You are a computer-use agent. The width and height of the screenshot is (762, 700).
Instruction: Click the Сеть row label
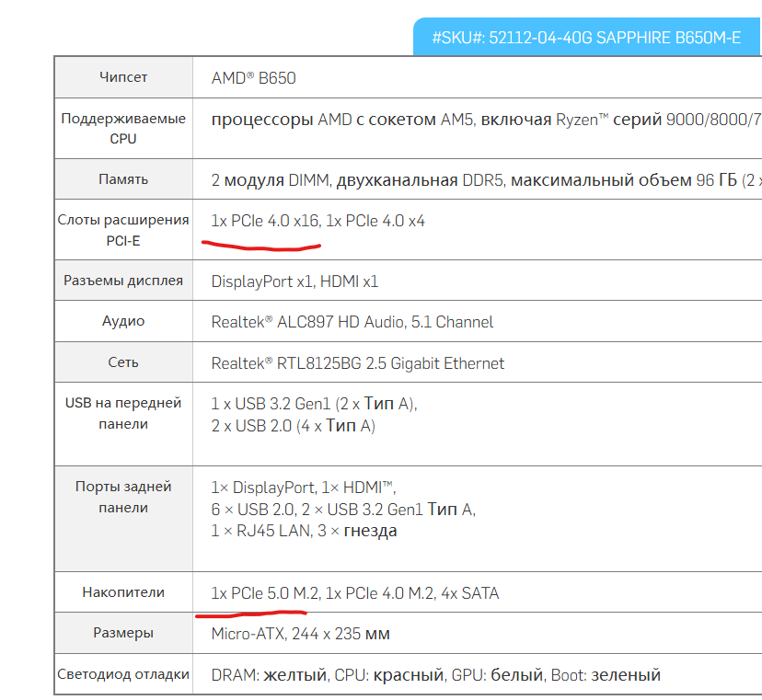pyautogui.click(x=123, y=362)
